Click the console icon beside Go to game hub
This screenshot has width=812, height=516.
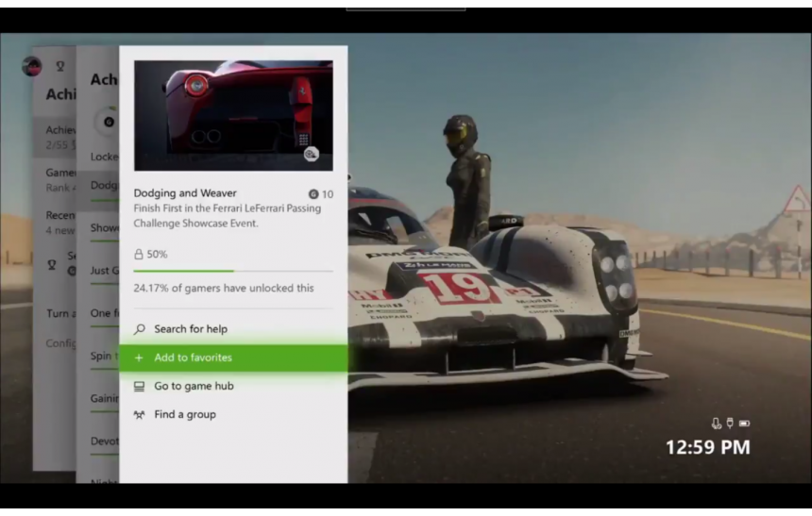[140, 386]
